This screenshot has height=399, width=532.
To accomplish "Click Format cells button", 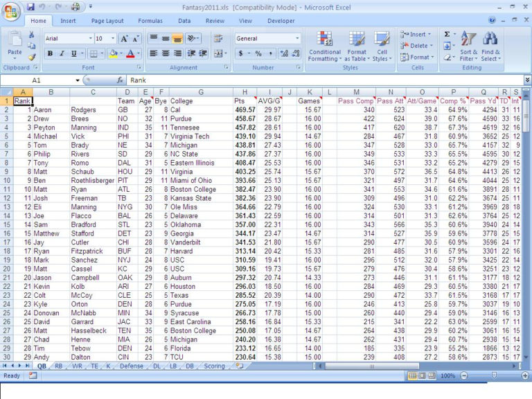I will tap(417, 57).
